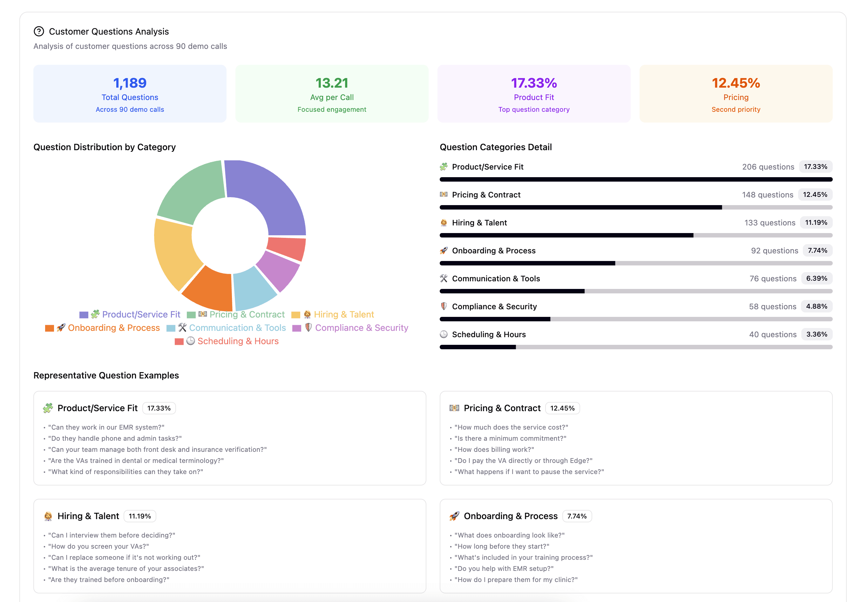This screenshot has width=868, height=602.
Task: Click puzzle icon next to Product/Service Fit detail row
Action: pos(444,167)
